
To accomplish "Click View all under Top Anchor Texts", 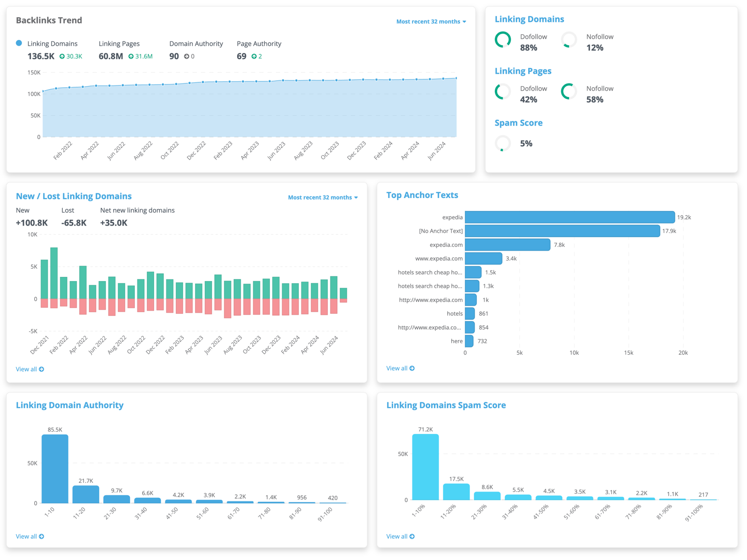I will pyautogui.click(x=400, y=368).
